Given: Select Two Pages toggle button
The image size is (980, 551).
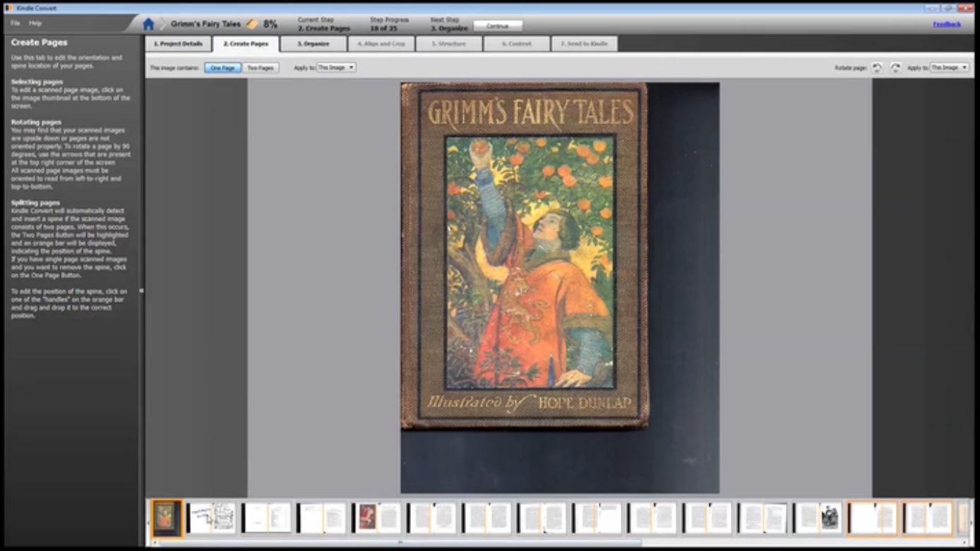Looking at the screenshot, I should pos(261,68).
